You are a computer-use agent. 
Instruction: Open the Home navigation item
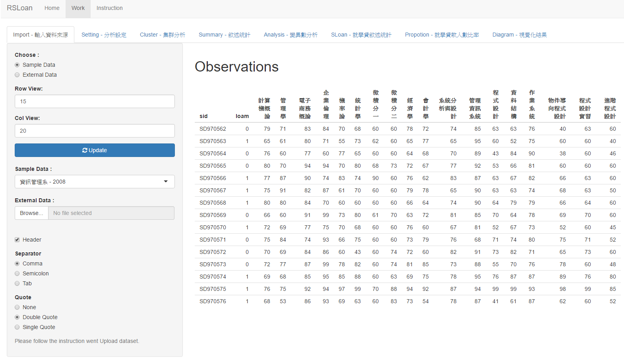[52, 8]
